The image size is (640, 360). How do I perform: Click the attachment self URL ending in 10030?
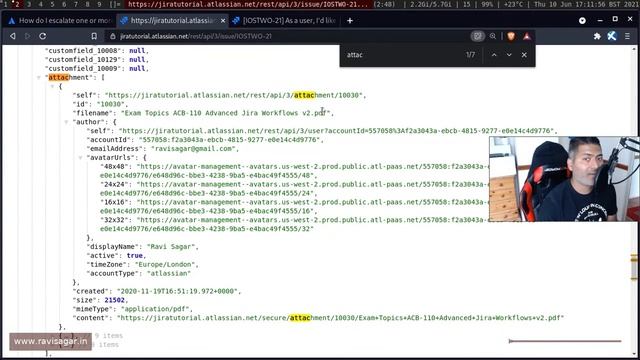[233, 95]
